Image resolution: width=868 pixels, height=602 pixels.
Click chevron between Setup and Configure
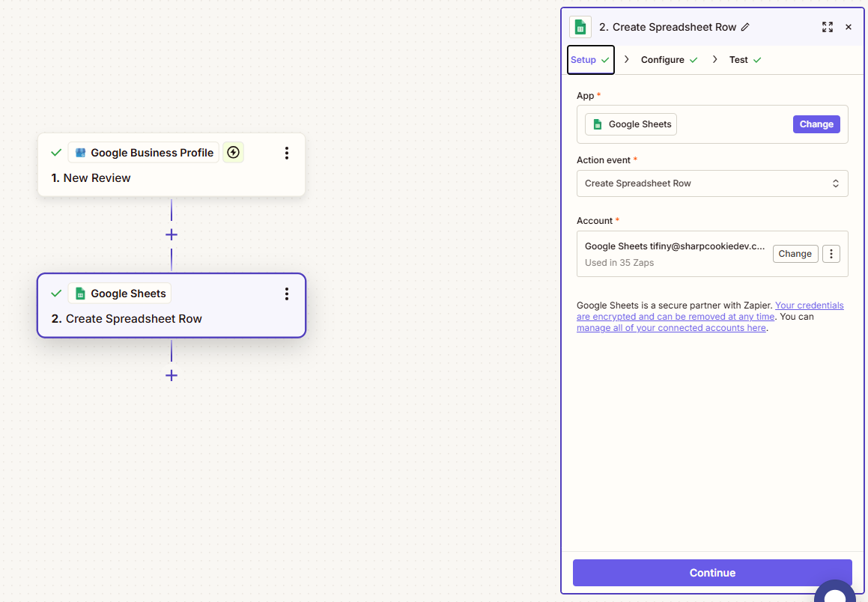click(x=627, y=59)
